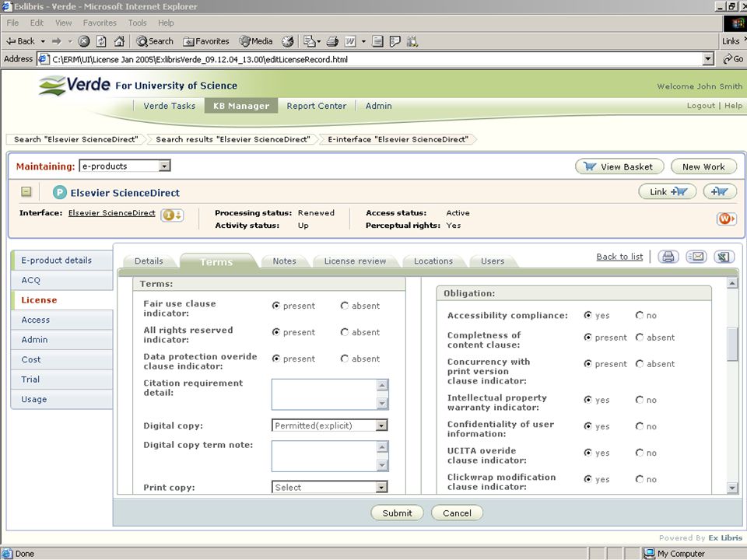Open the browser Tools menu
The image size is (747, 560).
coord(137,23)
